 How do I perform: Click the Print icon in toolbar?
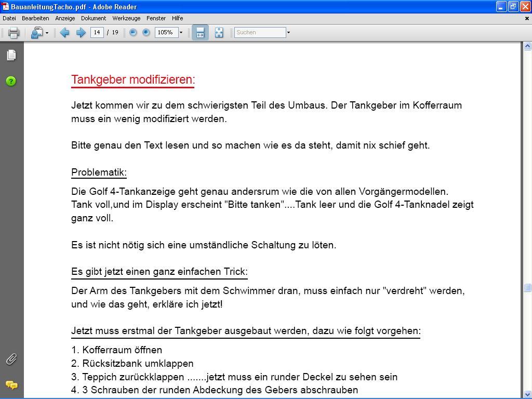[14, 33]
